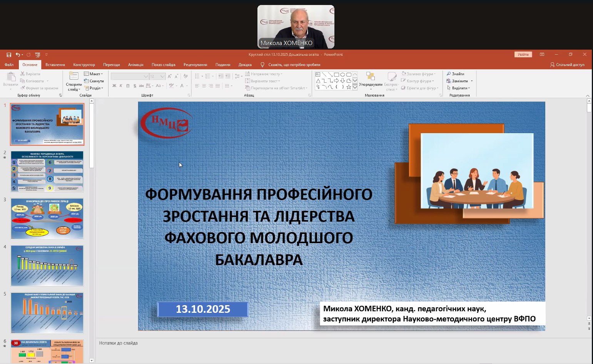Viewport: 593px width, 364px height.
Task: Select slide 4 salary chart thumbnail
Action: [x=47, y=266]
